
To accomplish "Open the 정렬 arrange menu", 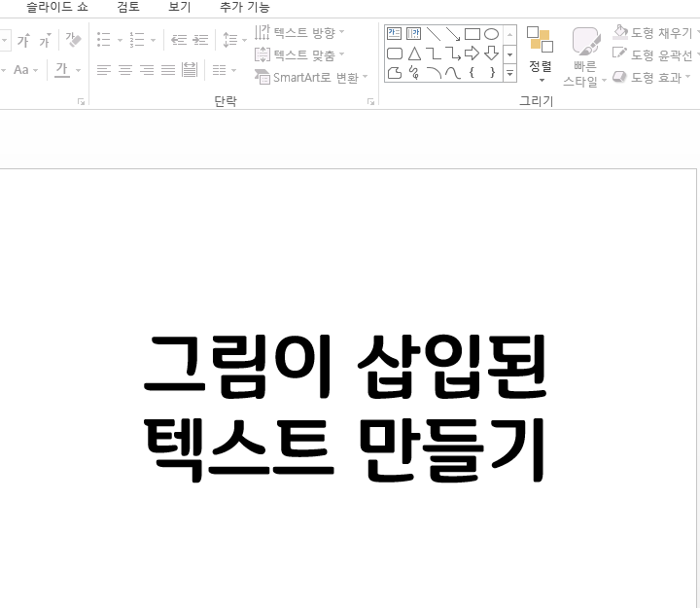I will [541, 54].
